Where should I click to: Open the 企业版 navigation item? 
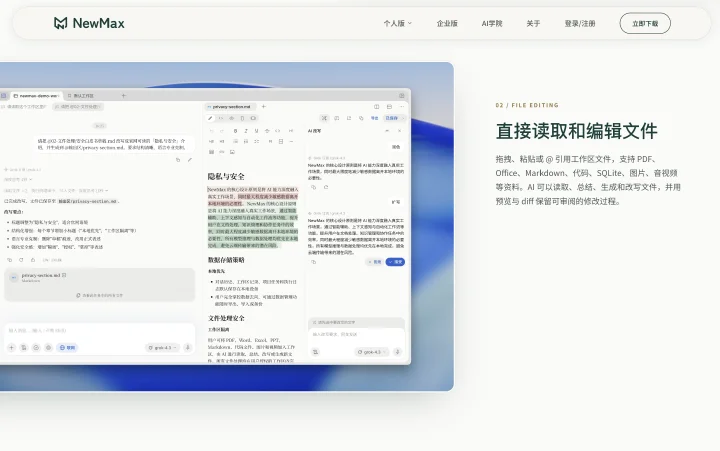coord(447,23)
